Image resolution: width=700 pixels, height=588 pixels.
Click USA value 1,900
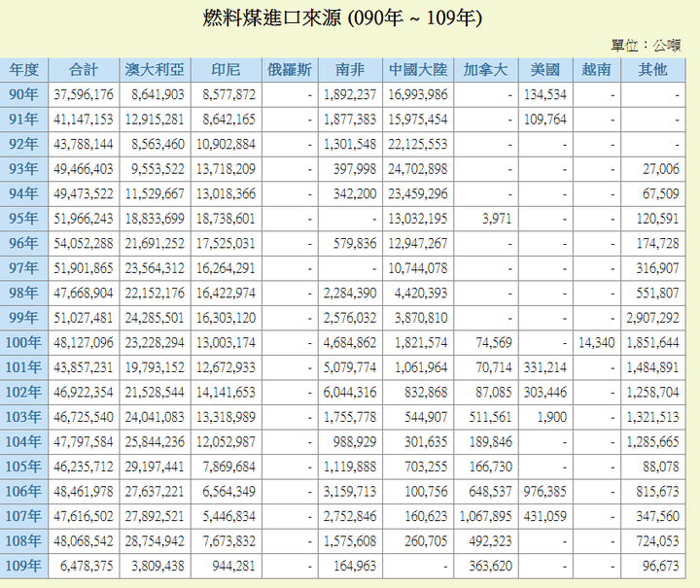click(x=552, y=417)
